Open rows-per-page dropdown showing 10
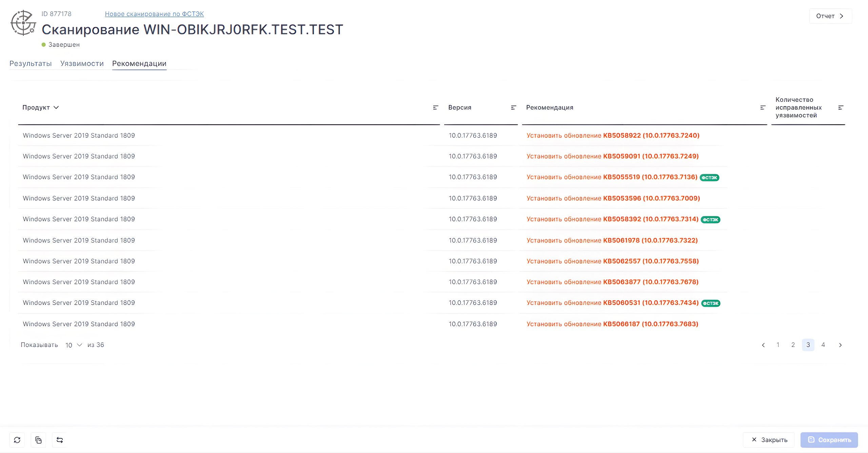Viewport: 868px width, 453px height. click(74, 345)
